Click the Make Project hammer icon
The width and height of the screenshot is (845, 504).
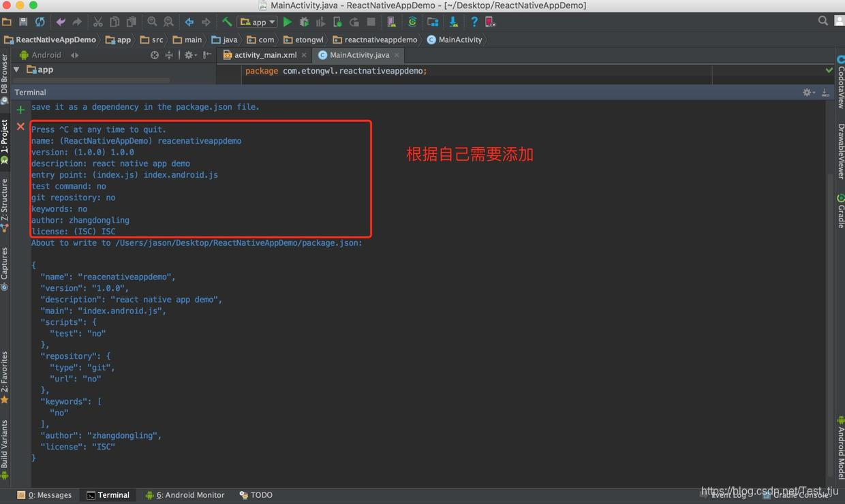pos(227,22)
